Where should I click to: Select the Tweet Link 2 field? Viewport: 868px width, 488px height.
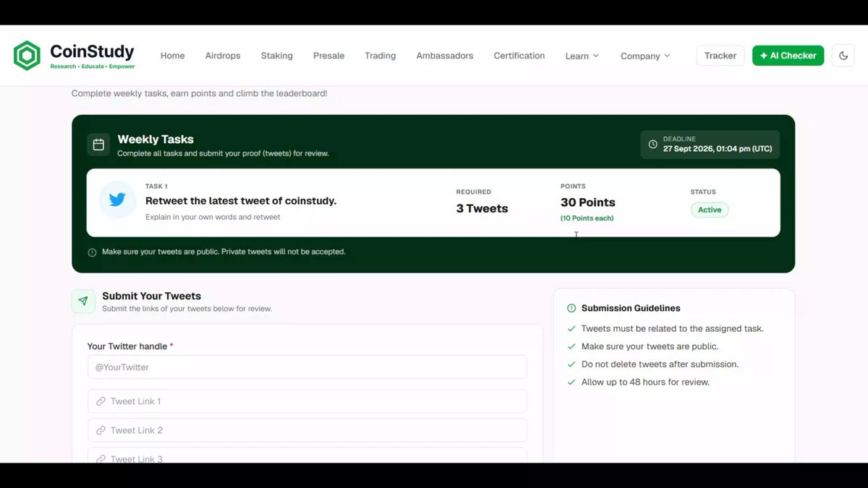point(307,430)
